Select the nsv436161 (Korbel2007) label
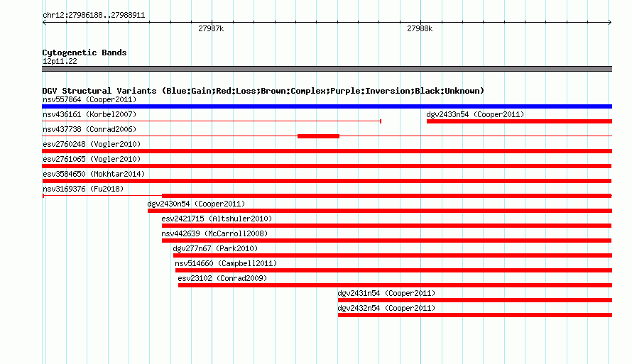632x364 pixels. point(89,114)
